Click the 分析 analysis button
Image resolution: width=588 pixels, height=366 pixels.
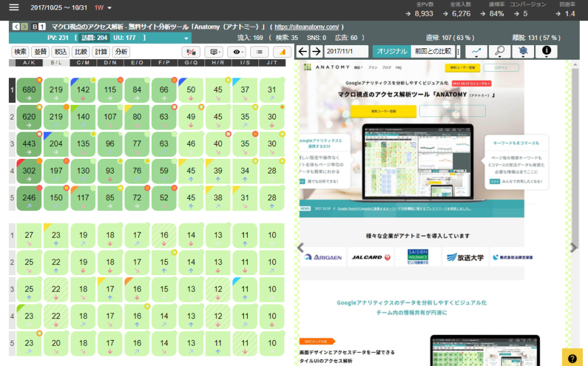pyautogui.click(x=121, y=52)
